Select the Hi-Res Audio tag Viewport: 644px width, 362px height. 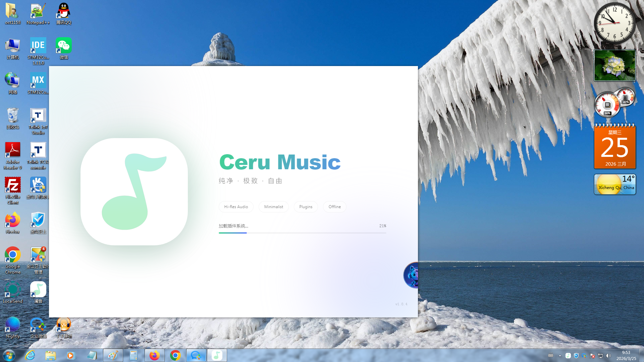click(x=236, y=207)
